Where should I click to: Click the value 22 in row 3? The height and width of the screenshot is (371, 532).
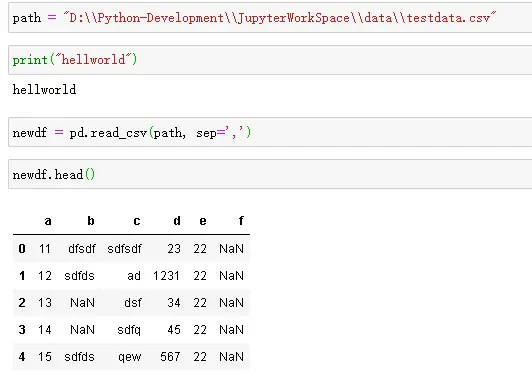pos(200,330)
